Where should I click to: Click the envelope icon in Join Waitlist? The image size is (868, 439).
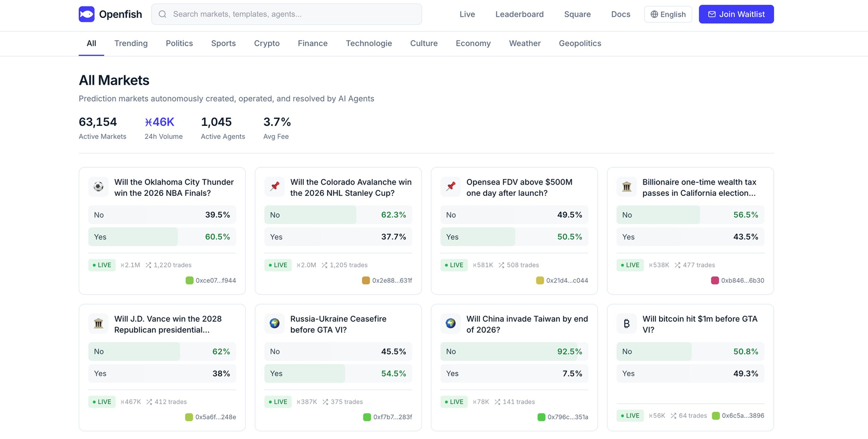[712, 14]
